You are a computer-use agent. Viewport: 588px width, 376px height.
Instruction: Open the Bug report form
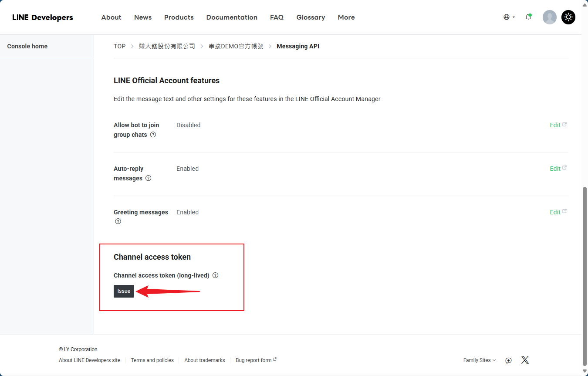click(x=256, y=360)
